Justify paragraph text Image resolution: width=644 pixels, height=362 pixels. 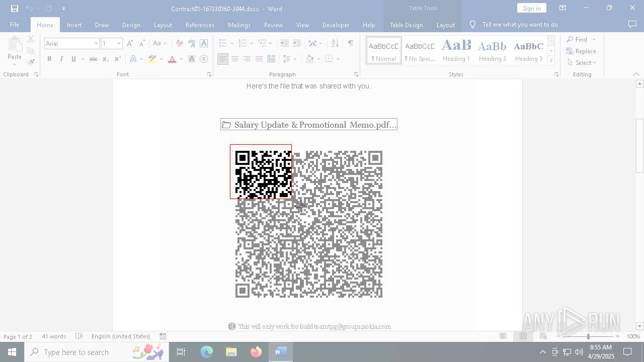(259, 59)
